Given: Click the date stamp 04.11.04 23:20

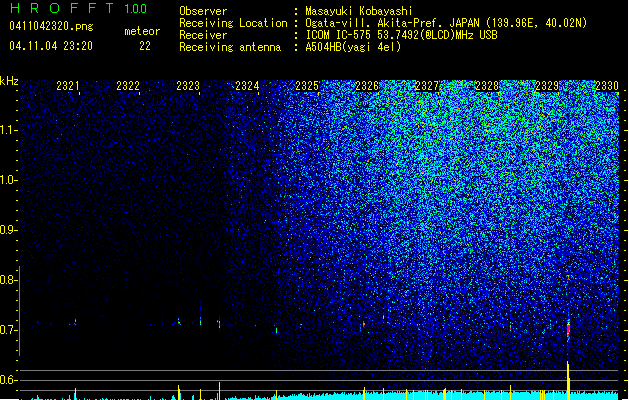Looking at the screenshot, I should (51, 46).
